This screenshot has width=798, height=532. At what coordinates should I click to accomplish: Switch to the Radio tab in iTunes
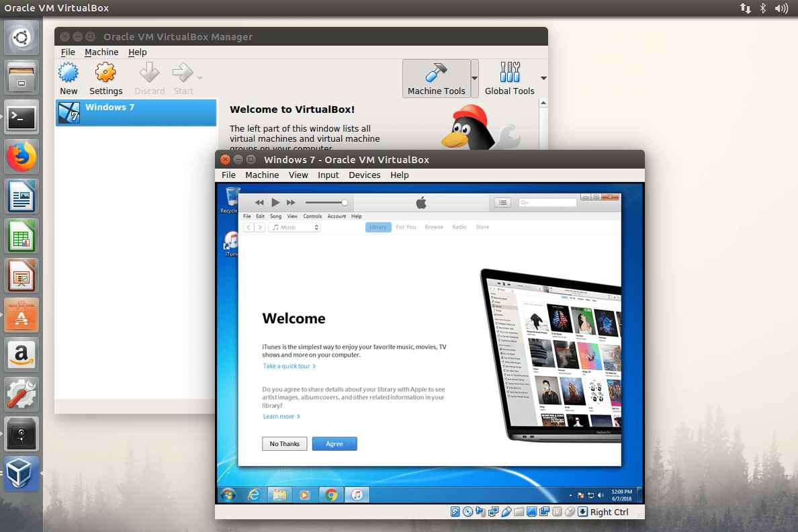459,227
